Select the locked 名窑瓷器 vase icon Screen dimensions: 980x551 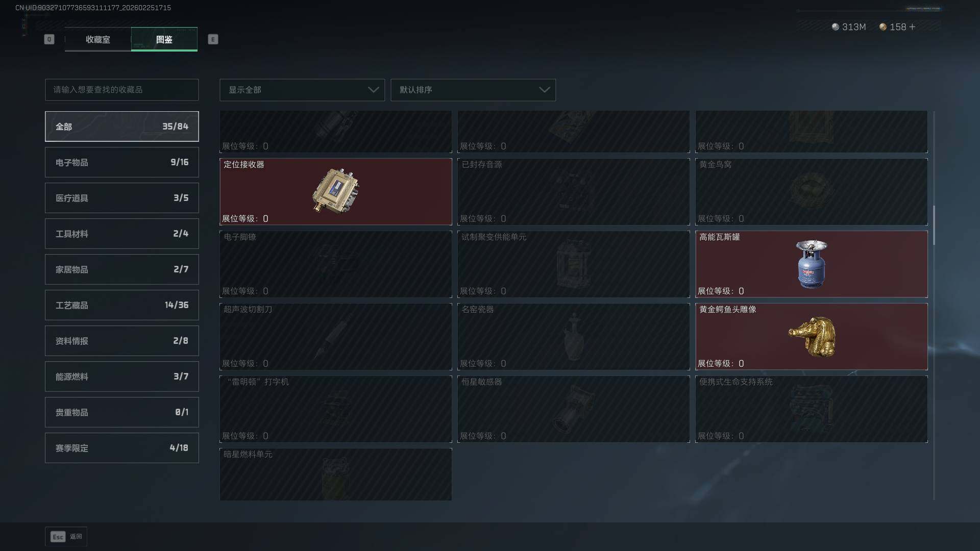[573, 336]
